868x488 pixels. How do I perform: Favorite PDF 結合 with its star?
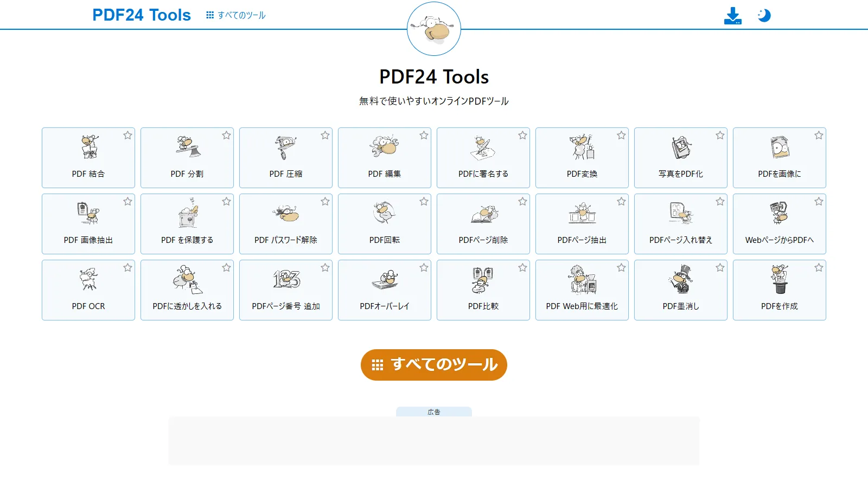127,136
